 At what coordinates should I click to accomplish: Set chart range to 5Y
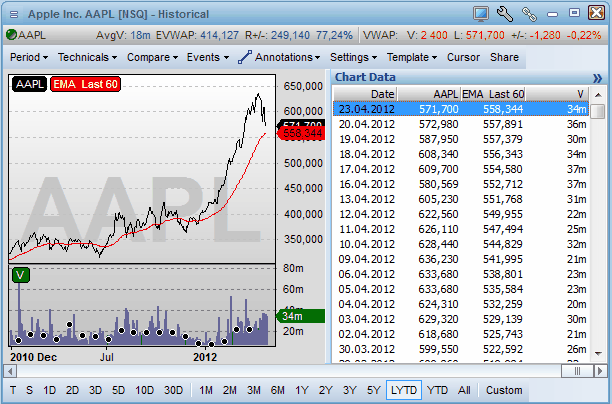[x=374, y=390]
